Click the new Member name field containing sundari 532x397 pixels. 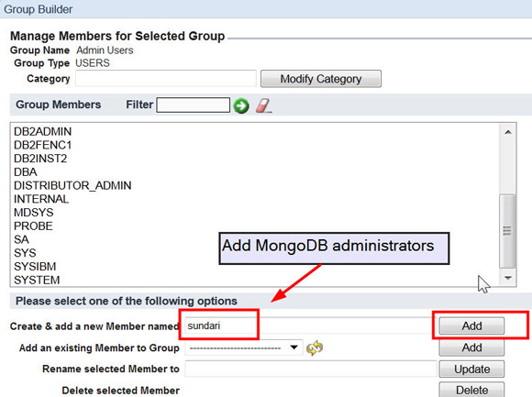(309, 325)
